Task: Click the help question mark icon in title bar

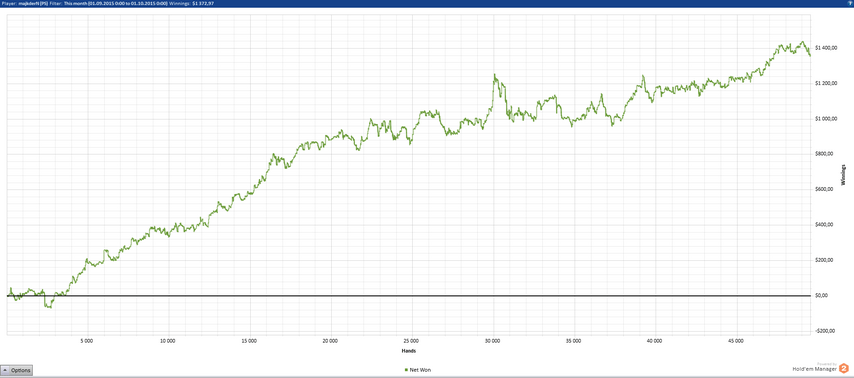Action: click(850, 3)
